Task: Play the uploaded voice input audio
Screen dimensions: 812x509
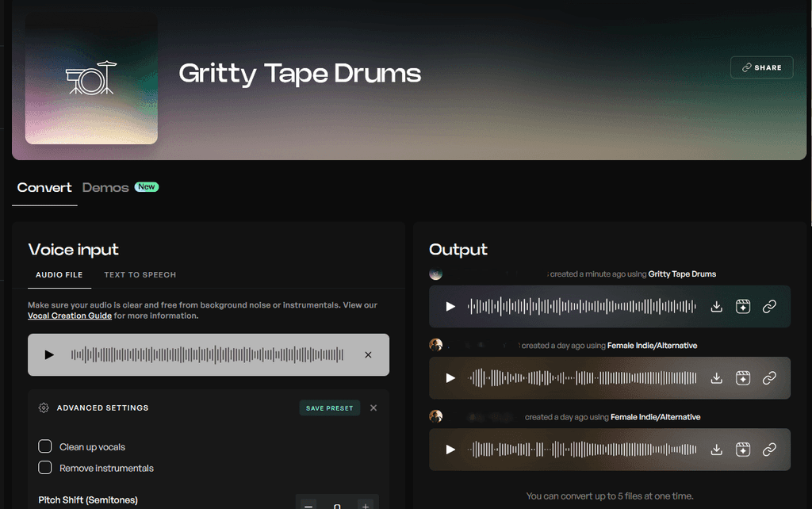Action: click(49, 354)
